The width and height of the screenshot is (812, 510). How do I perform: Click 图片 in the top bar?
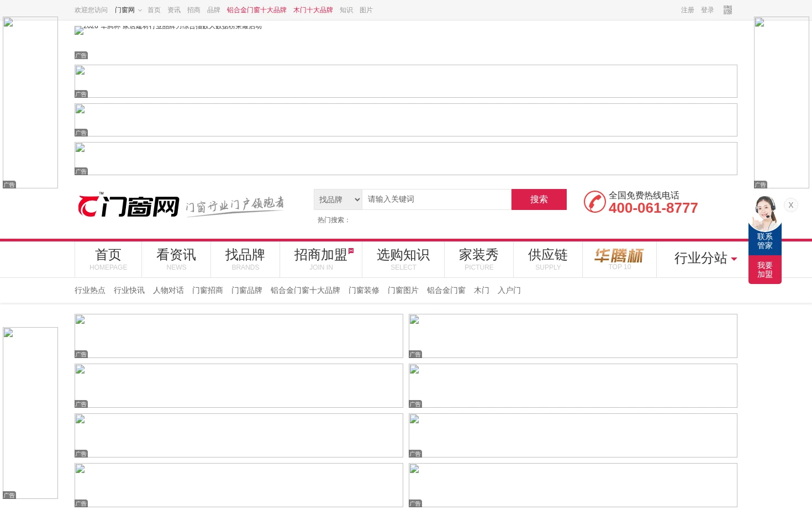[x=366, y=10]
